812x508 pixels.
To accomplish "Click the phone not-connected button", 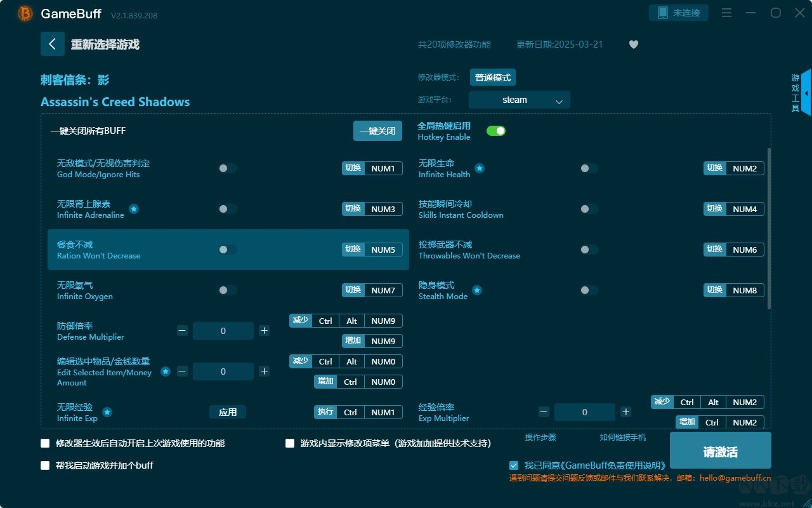I will coord(679,13).
